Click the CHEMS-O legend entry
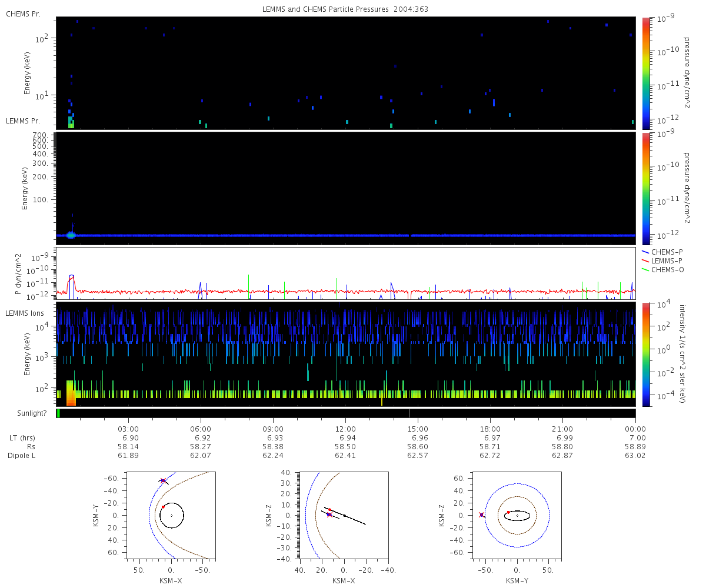Image resolution: width=706 pixels, height=588 pixels. coord(667,269)
